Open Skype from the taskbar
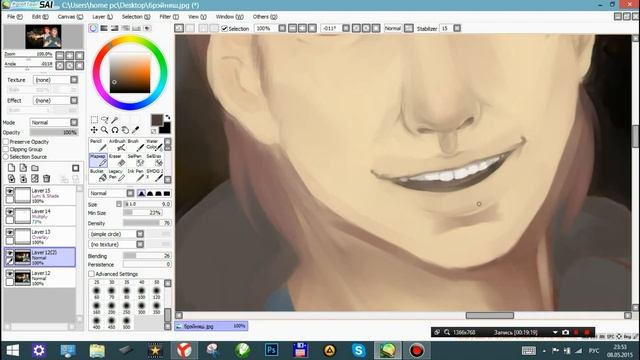This screenshot has width=640, height=360. click(x=358, y=350)
